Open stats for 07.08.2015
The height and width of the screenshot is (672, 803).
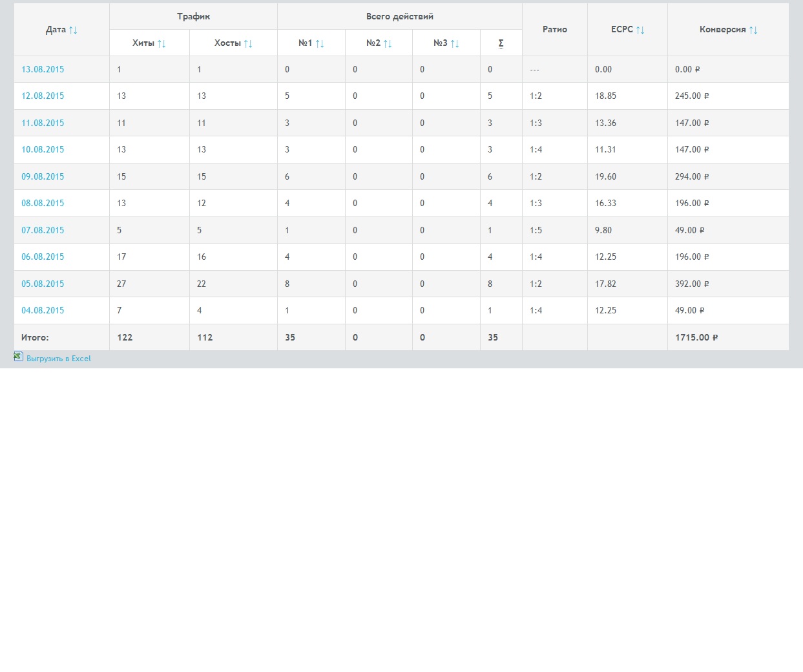pyautogui.click(x=43, y=230)
